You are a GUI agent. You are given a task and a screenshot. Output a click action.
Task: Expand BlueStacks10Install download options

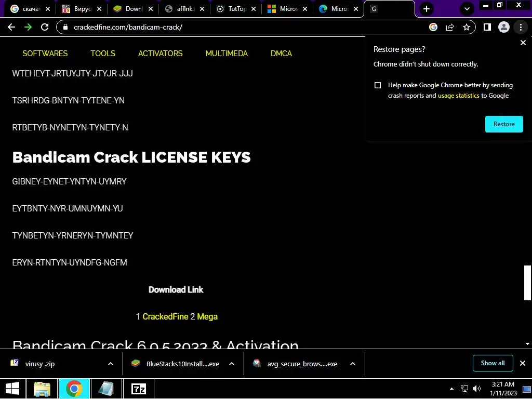tap(232, 364)
